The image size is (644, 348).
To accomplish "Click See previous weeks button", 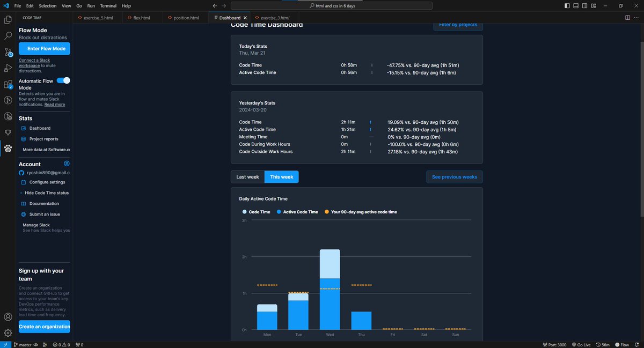I will 455,177.
